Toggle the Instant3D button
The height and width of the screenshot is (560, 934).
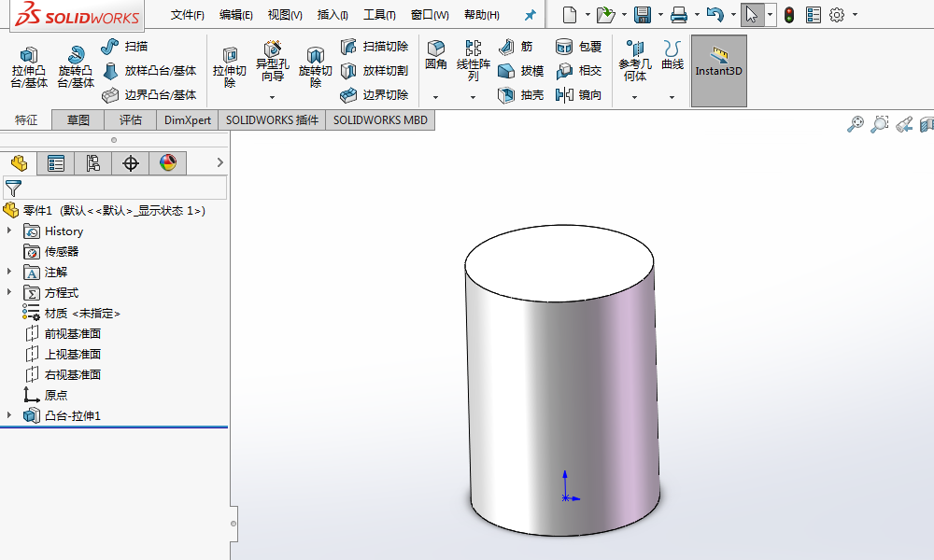(x=718, y=70)
